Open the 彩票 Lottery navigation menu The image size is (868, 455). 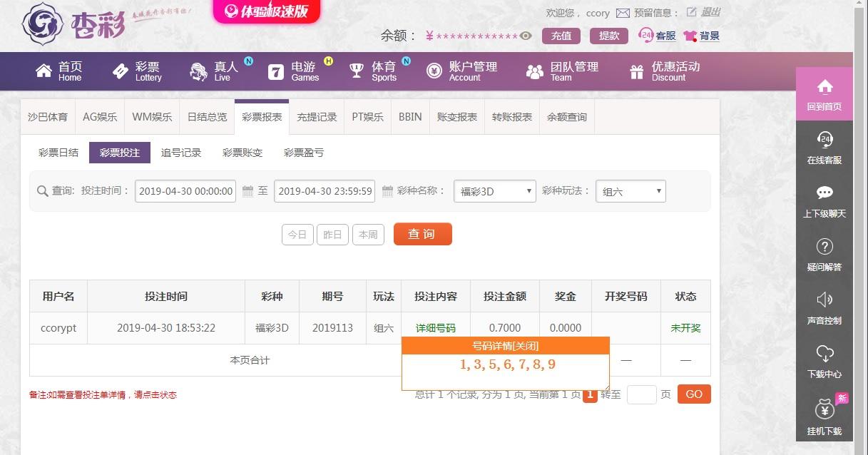coord(138,71)
